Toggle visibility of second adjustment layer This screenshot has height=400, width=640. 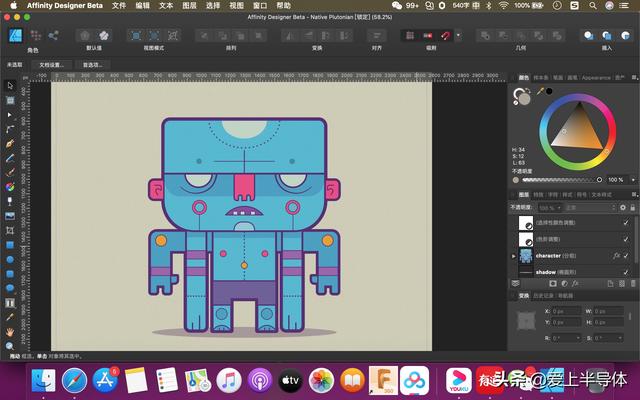coord(626,239)
